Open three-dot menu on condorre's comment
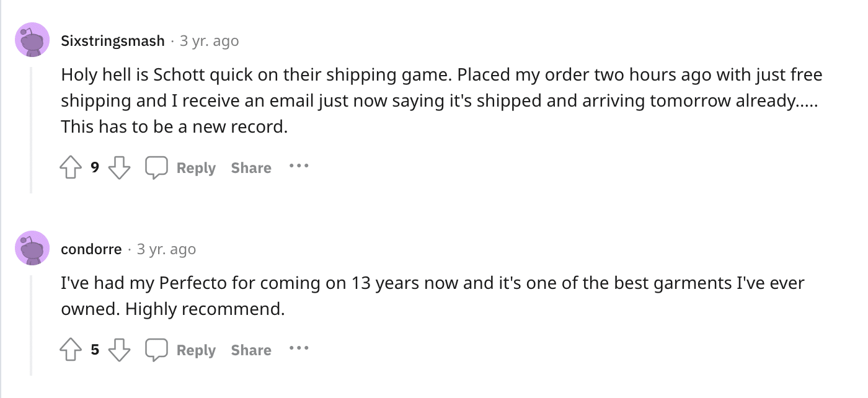The image size is (868, 398). (298, 349)
